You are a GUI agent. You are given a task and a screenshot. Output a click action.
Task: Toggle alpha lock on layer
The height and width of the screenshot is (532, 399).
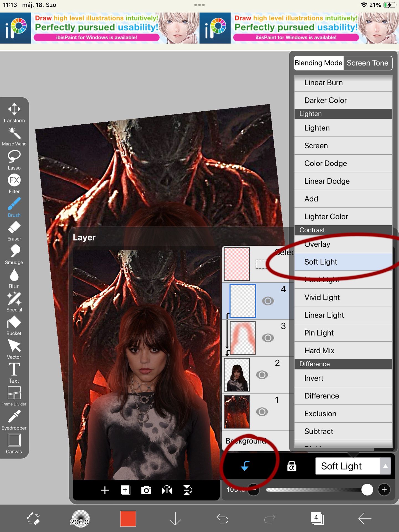click(x=292, y=466)
